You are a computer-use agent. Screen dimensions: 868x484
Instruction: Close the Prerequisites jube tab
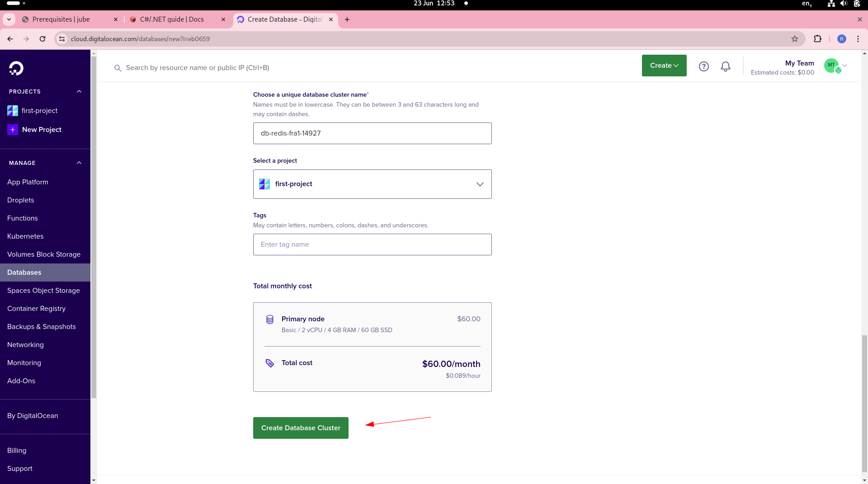tap(116, 19)
